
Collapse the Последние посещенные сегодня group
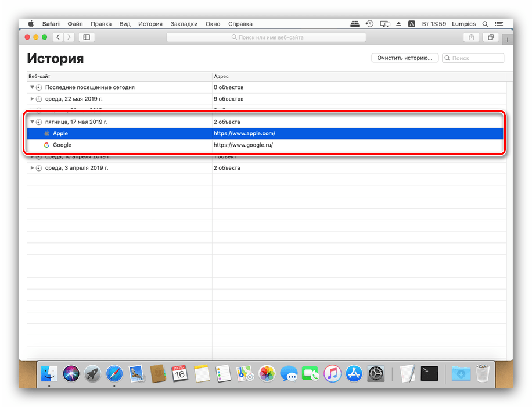click(x=33, y=87)
